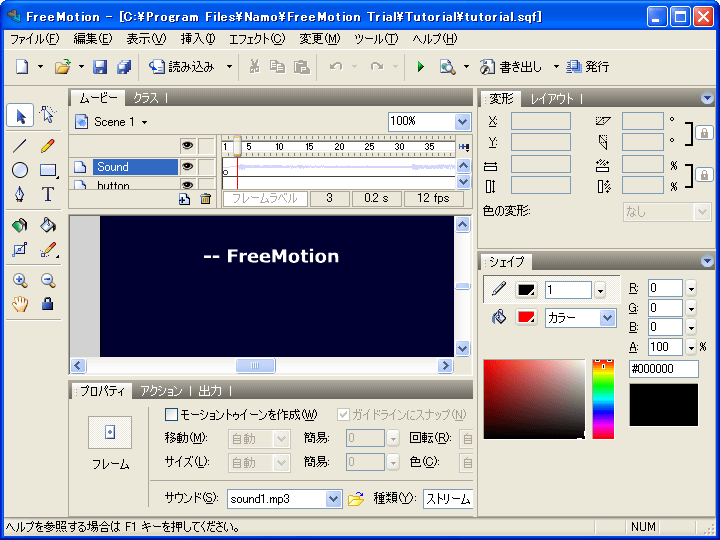The width and height of the screenshot is (720, 540).
Task: Browse for a sound file
Action: point(356,499)
